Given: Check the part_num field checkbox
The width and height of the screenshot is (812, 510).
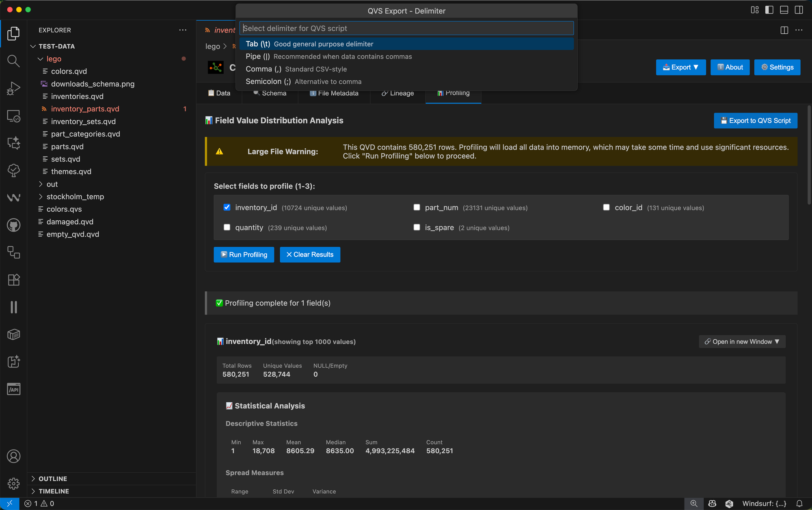Looking at the screenshot, I should tap(417, 207).
